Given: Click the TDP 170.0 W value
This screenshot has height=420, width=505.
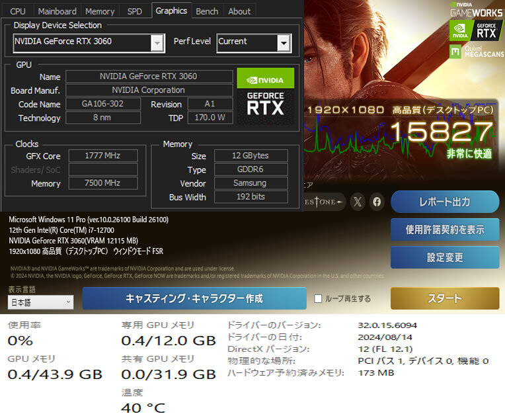Looking at the screenshot, I should pos(210,118).
